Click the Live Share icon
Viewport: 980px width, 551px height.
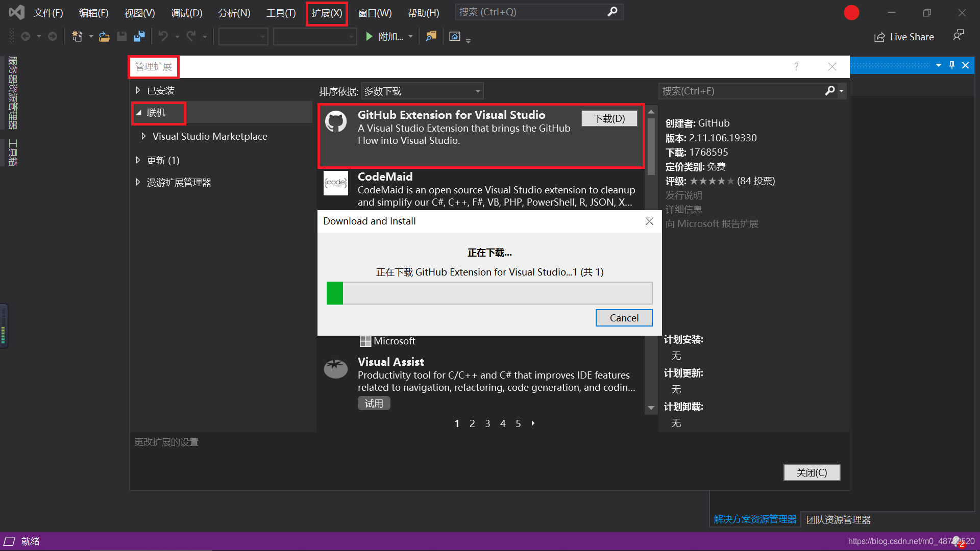[879, 37]
